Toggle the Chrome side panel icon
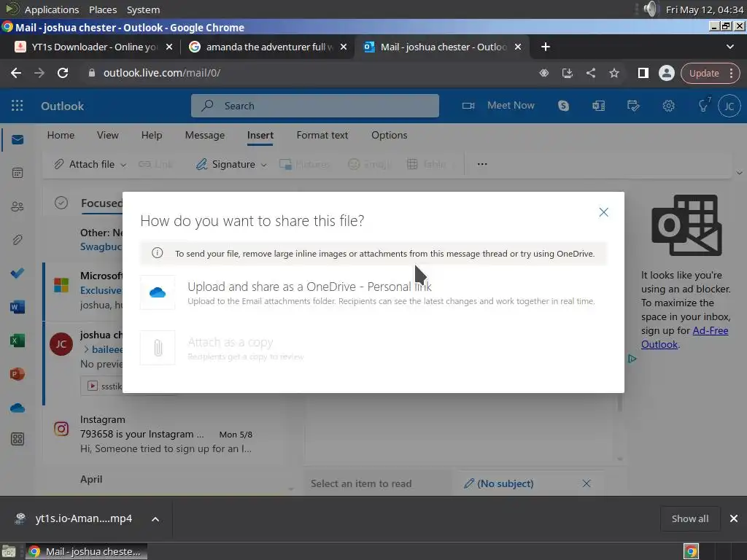The height and width of the screenshot is (560, 747). coord(643,73)
